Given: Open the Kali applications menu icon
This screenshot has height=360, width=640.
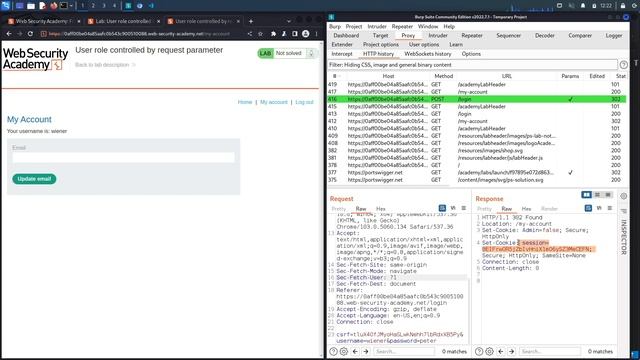Looking at the screenshot, I should click(5, 6).
